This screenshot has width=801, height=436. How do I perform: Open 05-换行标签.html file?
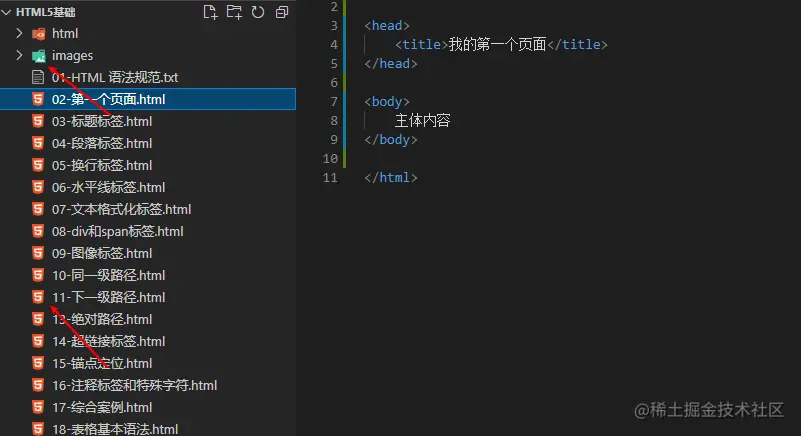coord(102,165)
